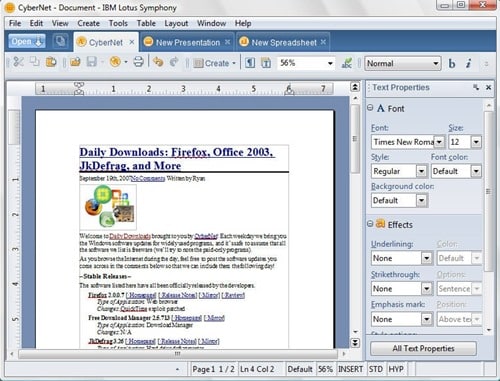Collapse the Effects section expander
This screenshot has height=381, width=500.
370,224
